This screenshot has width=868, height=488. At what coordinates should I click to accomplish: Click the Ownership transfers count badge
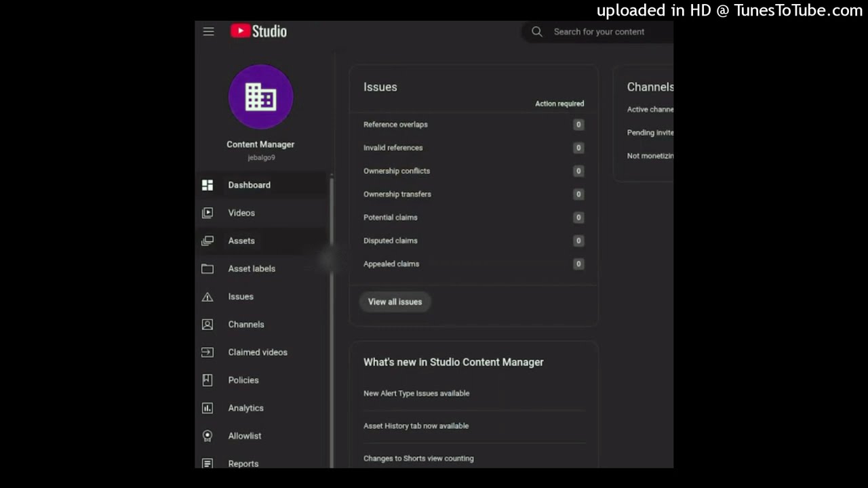578,194
